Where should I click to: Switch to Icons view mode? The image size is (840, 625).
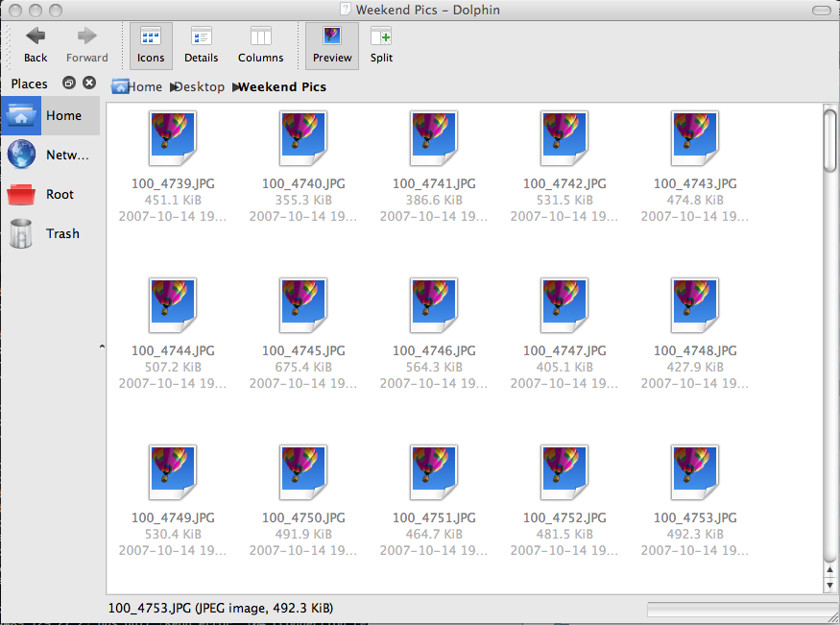(x=151, y=45)
